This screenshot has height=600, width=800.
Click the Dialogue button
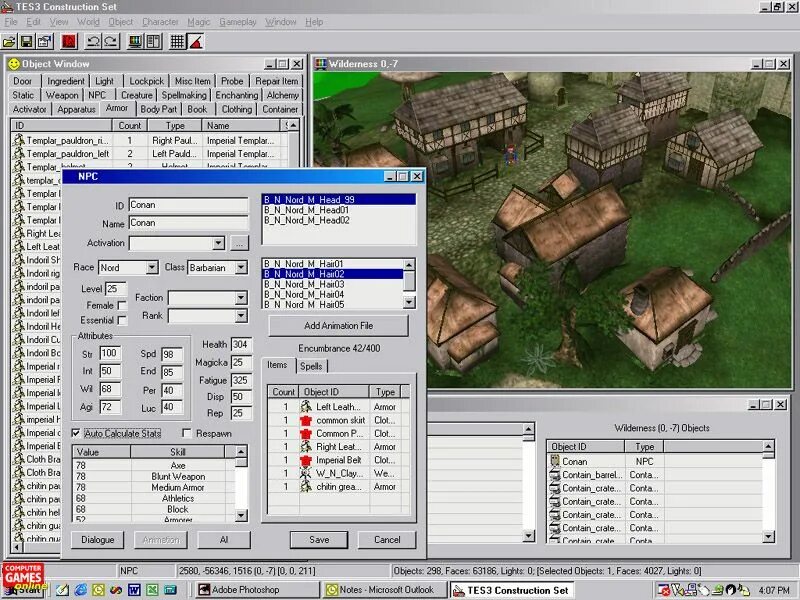point(97,540)
